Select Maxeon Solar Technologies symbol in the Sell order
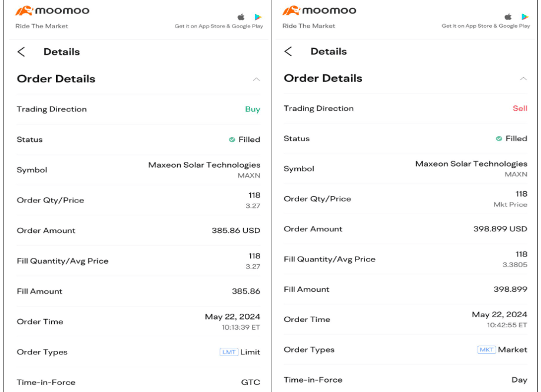Viewport: 541px width, 392px height. pos(471,164)
